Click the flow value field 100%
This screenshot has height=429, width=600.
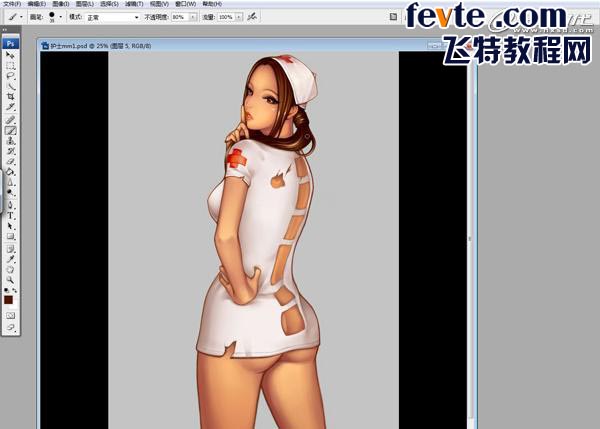tap(226, 17)
